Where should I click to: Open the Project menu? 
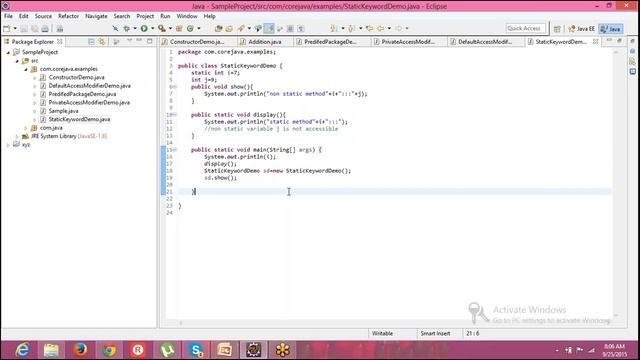click(145, 16)
